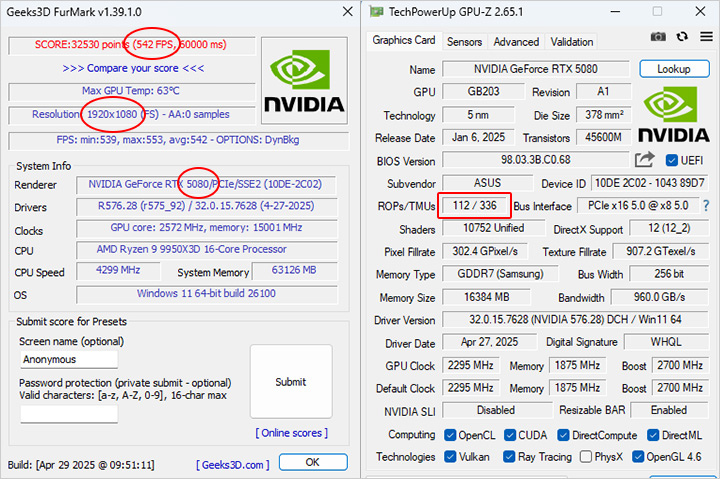Screen dimensions: 720x479
Task: Click the NVIDIA logo in GPU-Z
Action: tap(674, 115)
